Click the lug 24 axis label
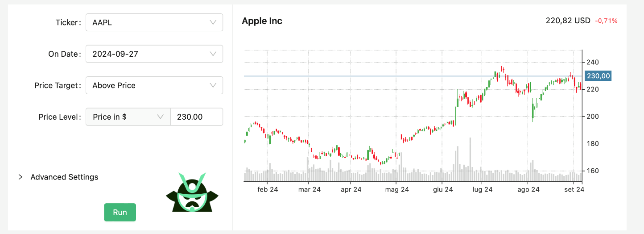 (482, 189)
